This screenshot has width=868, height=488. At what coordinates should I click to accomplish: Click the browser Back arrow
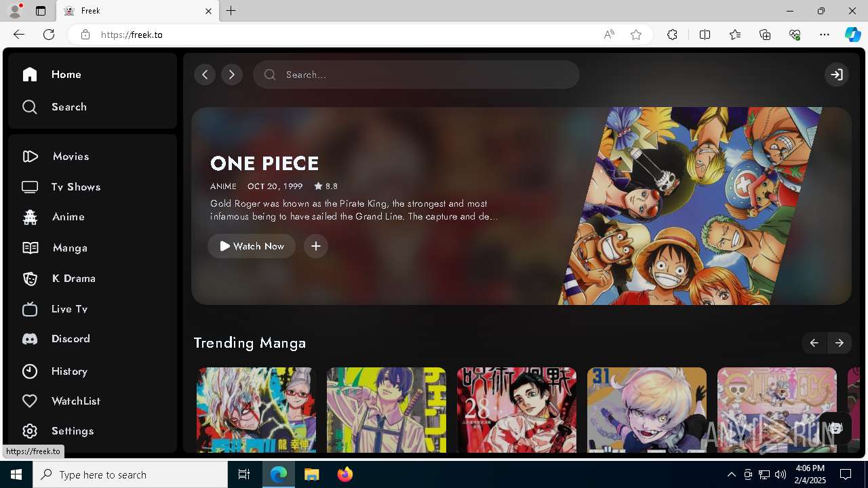point(19,35)
